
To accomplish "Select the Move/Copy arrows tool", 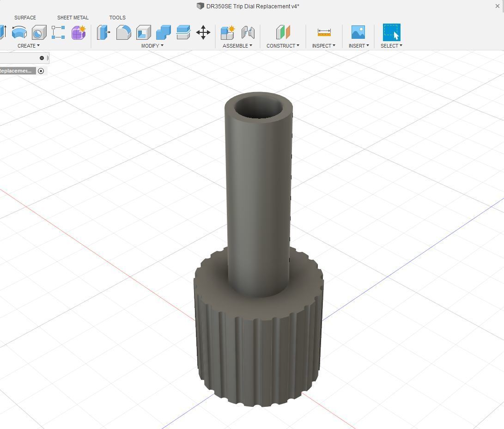I will coord(203,32).
